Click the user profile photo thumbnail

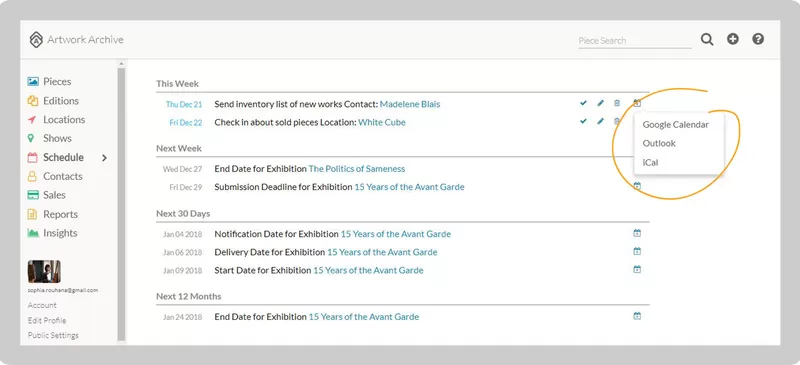(x=44, y=272)
